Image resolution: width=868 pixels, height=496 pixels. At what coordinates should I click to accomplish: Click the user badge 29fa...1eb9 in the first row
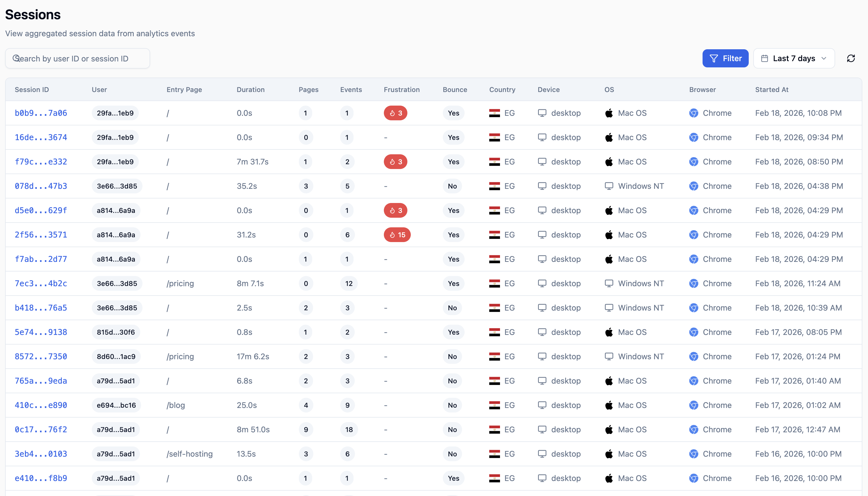(x=115, y=113)
